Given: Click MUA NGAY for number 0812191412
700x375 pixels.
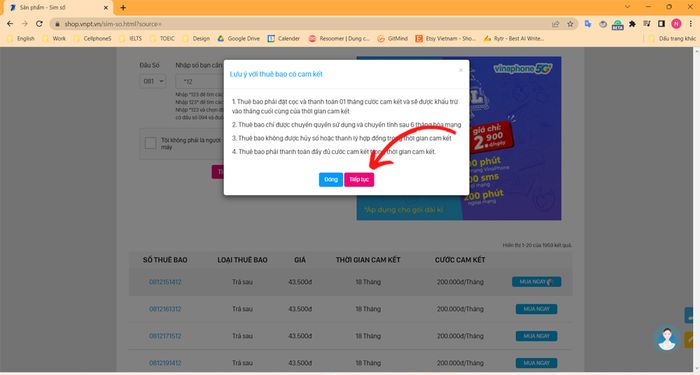Looking at the screenshot, I should 537,363.
